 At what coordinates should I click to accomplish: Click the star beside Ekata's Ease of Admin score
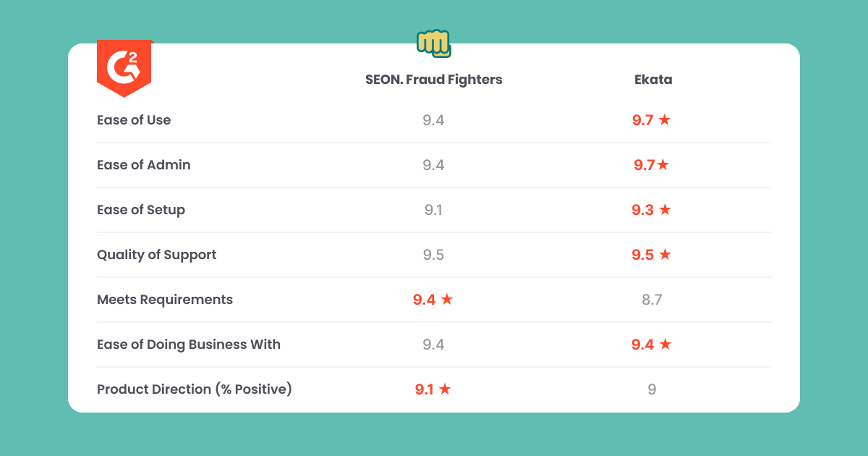point(663,165)
